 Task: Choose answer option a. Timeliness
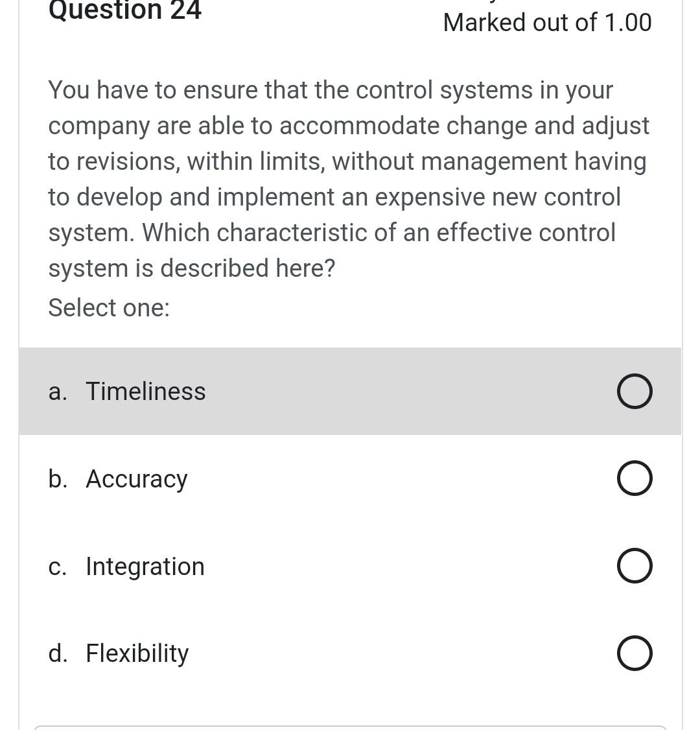(x=145, y=391)
